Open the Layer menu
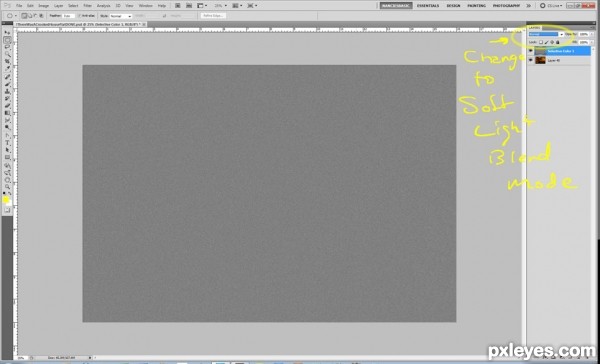This screenshot has height=364, width=600. pyautogui.click(x=59, y=6)
